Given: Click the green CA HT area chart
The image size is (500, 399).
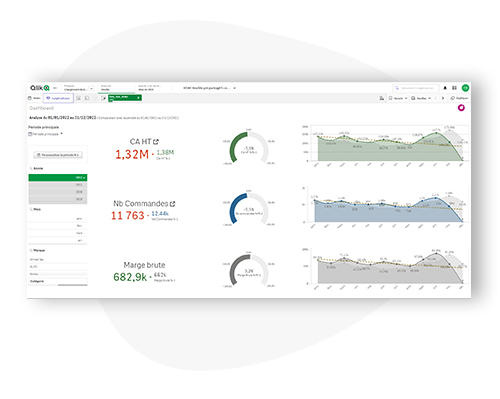Looking at the screenshot, I should click(x=385, y=146).
